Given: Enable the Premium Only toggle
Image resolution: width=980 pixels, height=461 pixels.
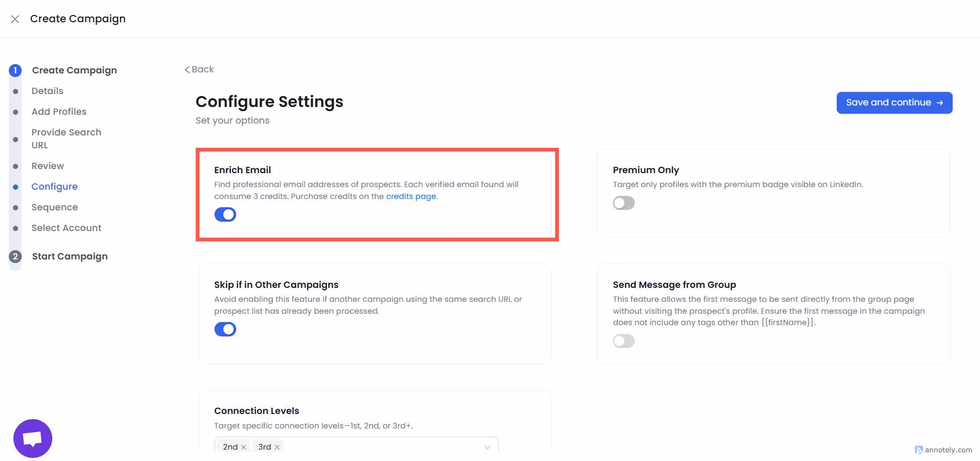Looking at the screenshot, I should (x=624, y=203).
